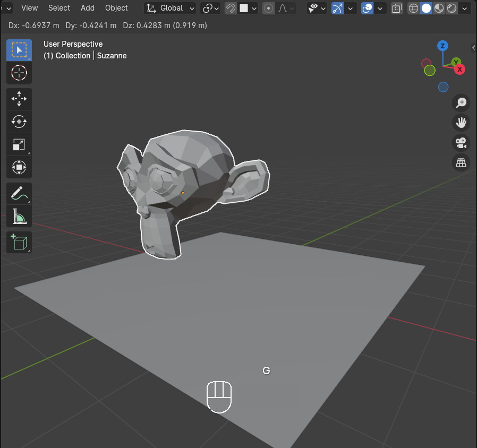Image resolution: width=477 pixels, height=448 pixels.
Task: Open the Global transform orientation dropdown
Action: tap(170, 8)
